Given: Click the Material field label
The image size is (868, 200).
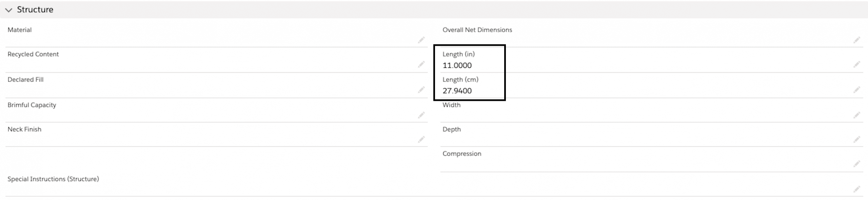Looking at the screenshot, I should tap(20, 30).
